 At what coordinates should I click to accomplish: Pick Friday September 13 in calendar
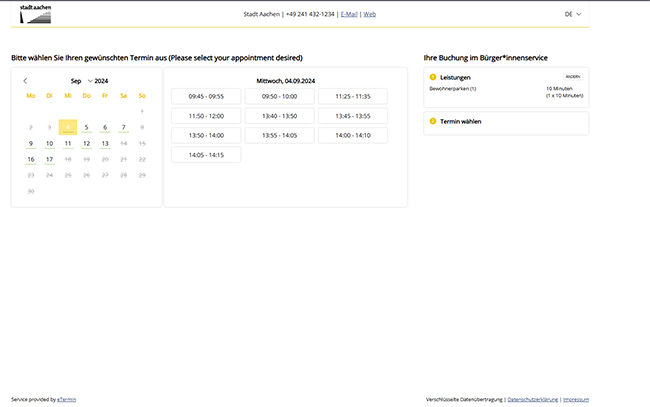pyautogui.click(x=105, y=143)
